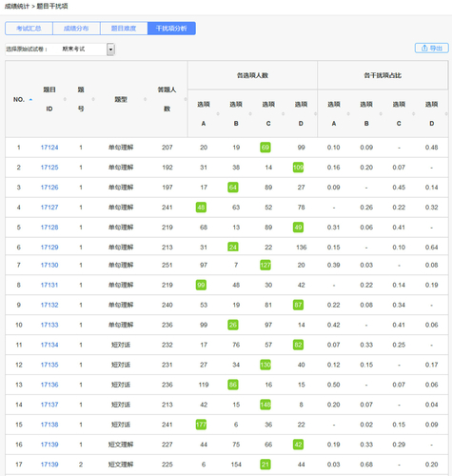Click the sort icon beside 题目ID header

pyautogui.click(x=65, y=99)
